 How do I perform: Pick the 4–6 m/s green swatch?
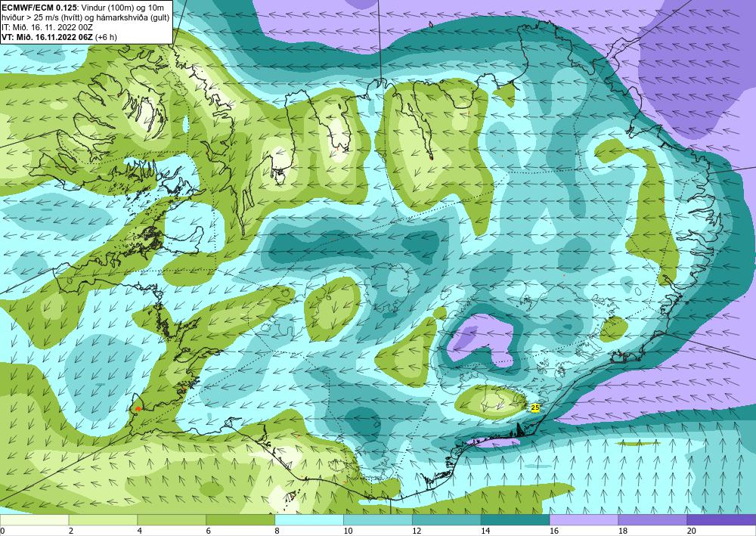point(172,520)
